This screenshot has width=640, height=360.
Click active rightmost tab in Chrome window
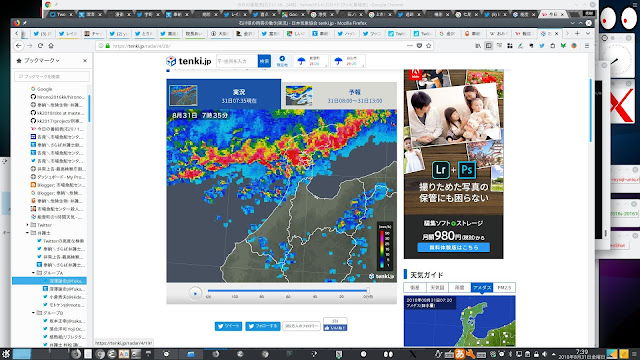point(553,14)
